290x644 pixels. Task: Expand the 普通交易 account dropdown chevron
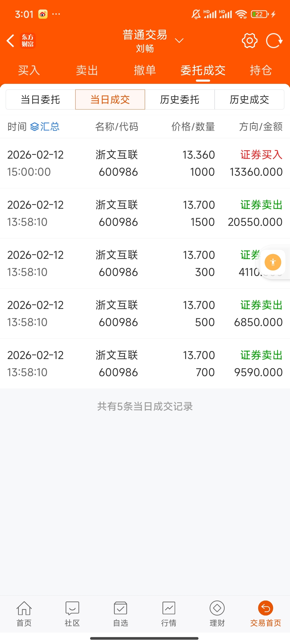point(179,41)
